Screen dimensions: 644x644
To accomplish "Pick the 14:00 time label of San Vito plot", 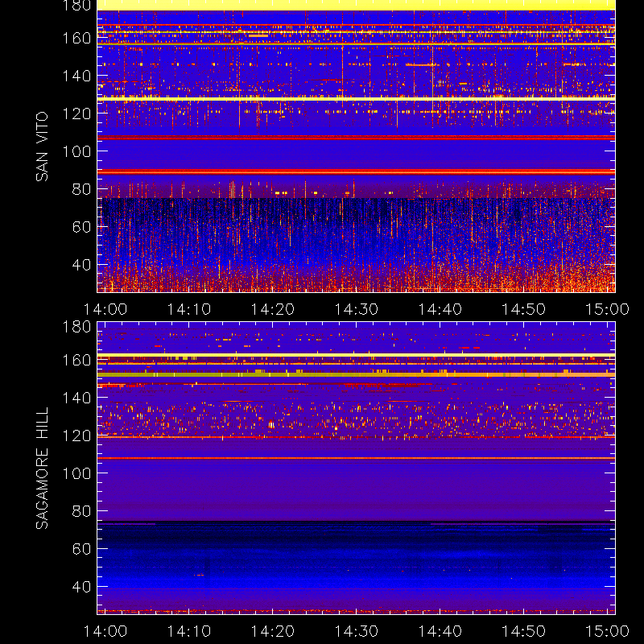I will pyautogui.click(x=105, y=309).
